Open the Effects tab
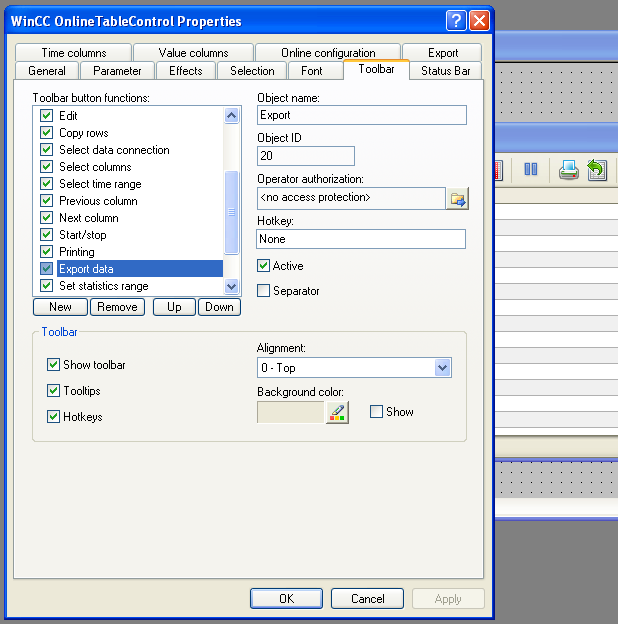 click(186, 71)
